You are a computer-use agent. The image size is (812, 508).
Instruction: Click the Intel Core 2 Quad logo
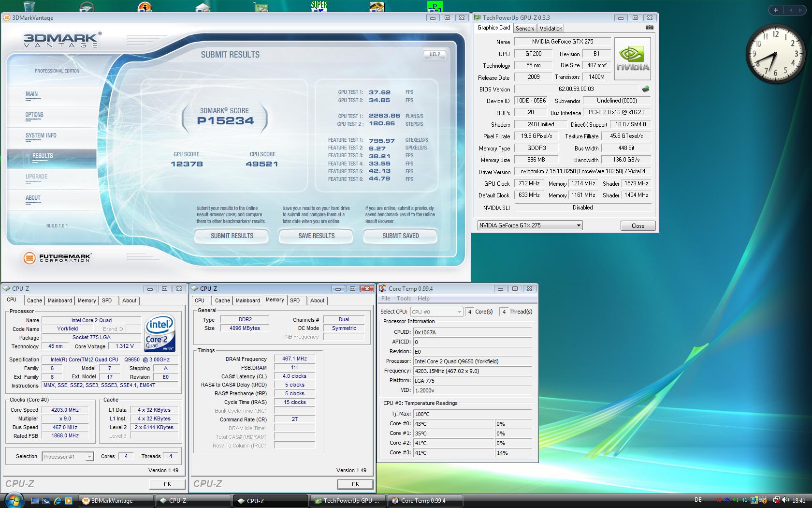point(160,334)
